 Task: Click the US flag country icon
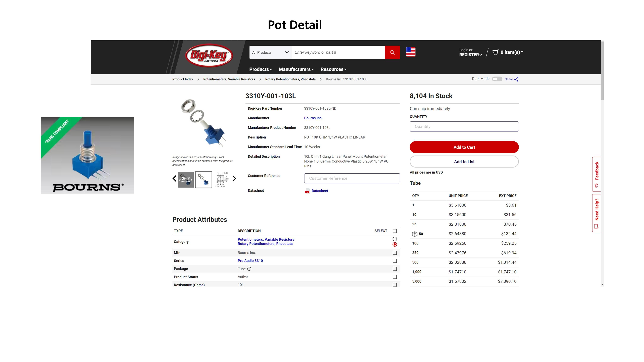coord(411,52)
